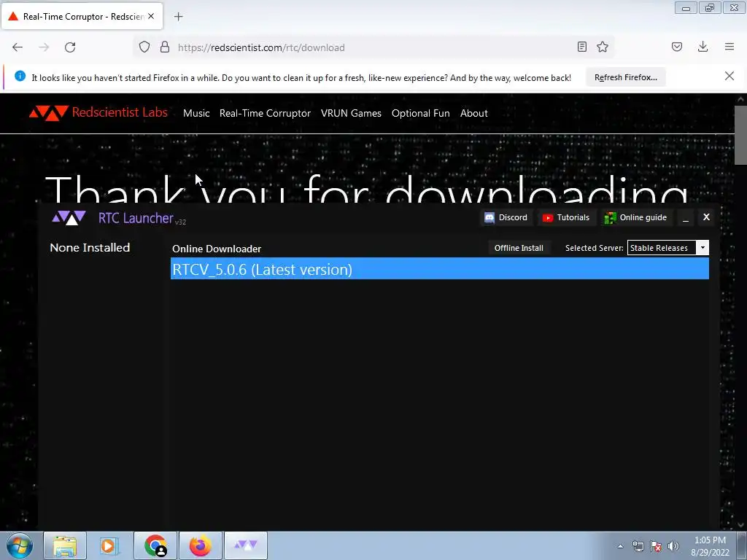This screenshot has width=747, height=560.
Task: Click the Discord button in RTC Launcher
Action: click(506, 217)
